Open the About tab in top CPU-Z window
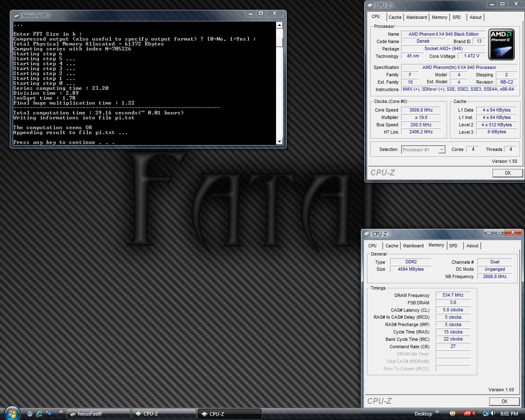This screenshot has height=420, width=525. (x=475, y=17)
